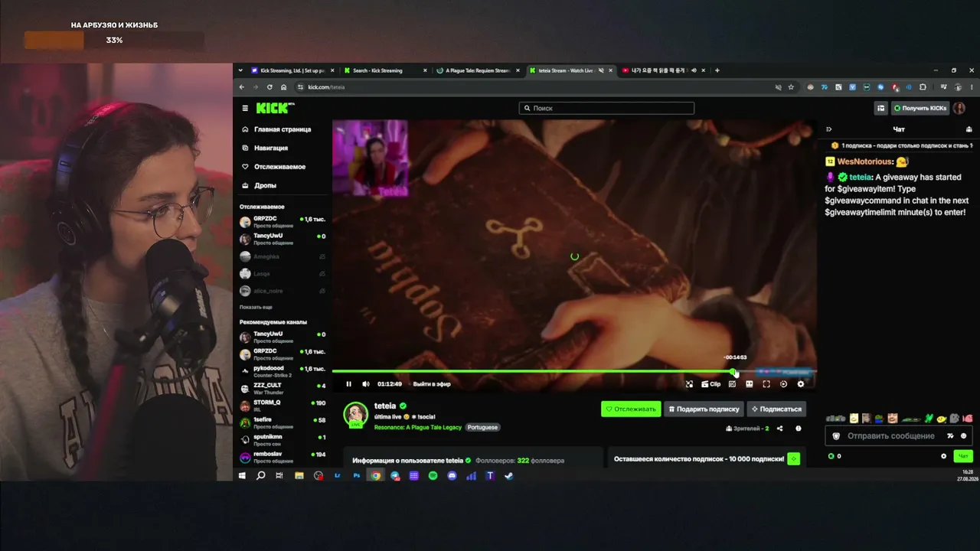Open the video player settings gear
Viewport: 980px width, 551px height.
801,384
